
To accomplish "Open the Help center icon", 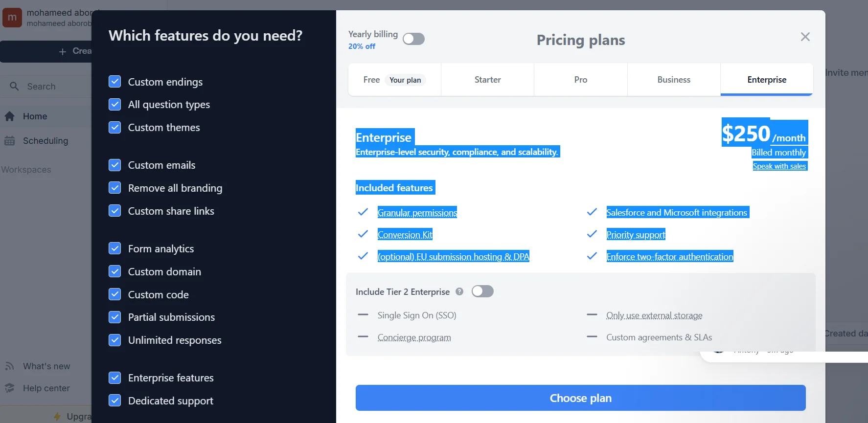I will pyautogui.click(x=9, y=388).
